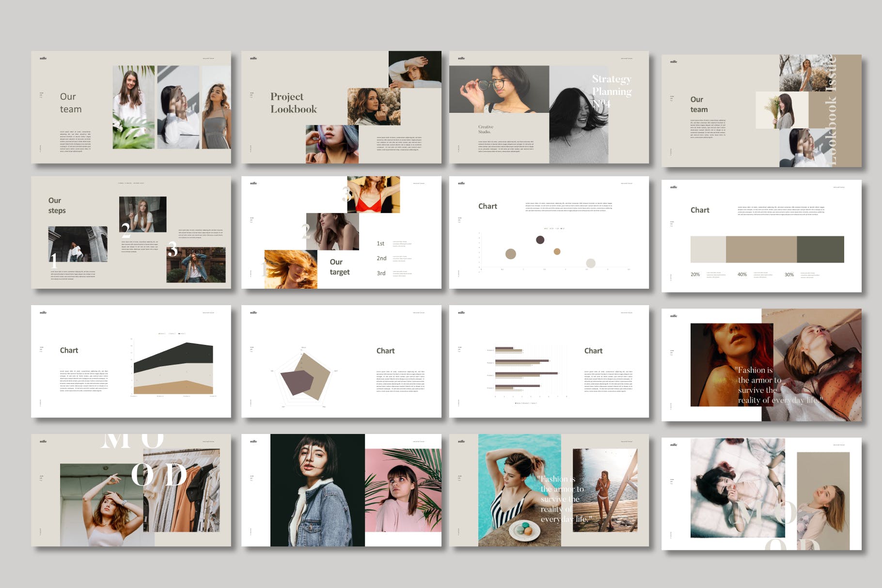Select the "Our steps" title text
The height and width of the screenshot is (588, 882).
(57, 205)
